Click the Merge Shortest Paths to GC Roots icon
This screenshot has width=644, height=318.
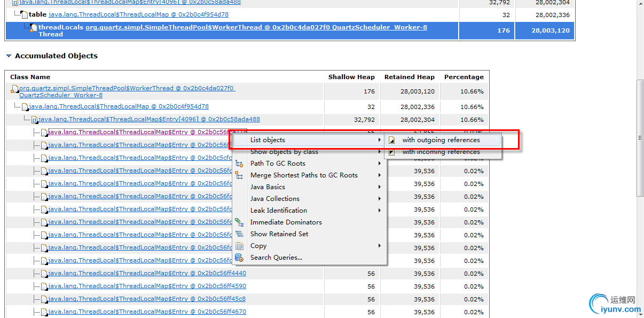[239, 175]
